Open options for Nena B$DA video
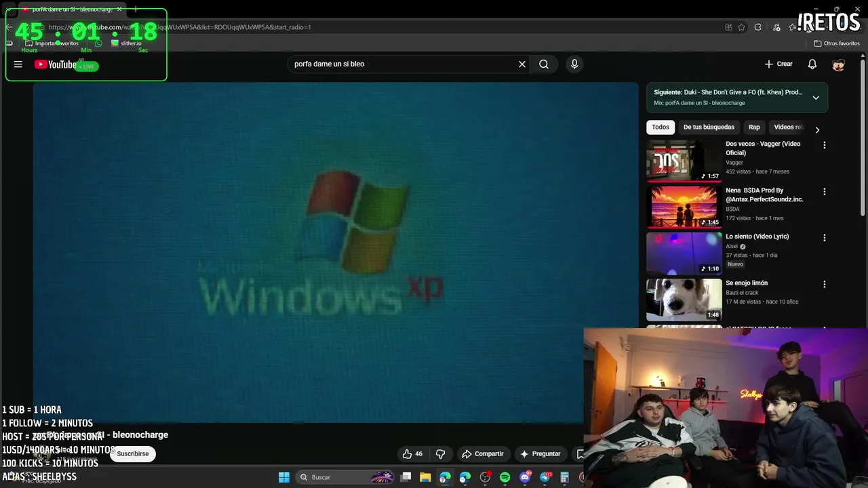Screen dimensions: 868x488 [825, 192]
